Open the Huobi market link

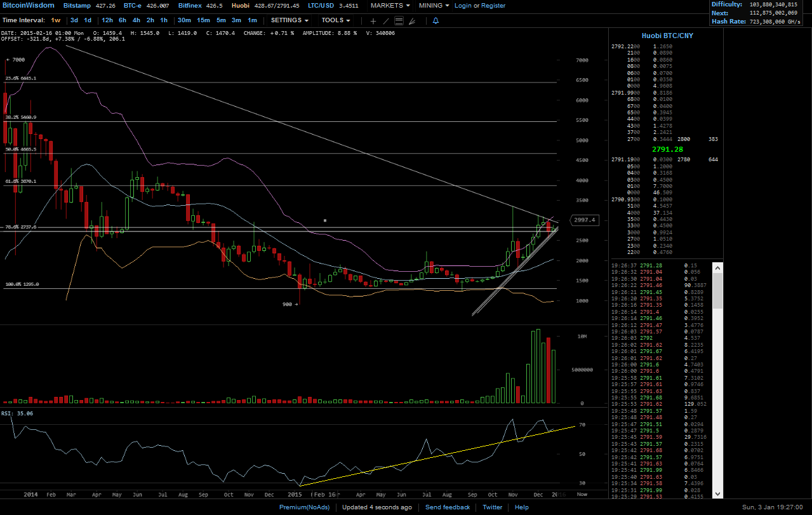(x=241, y=5)
